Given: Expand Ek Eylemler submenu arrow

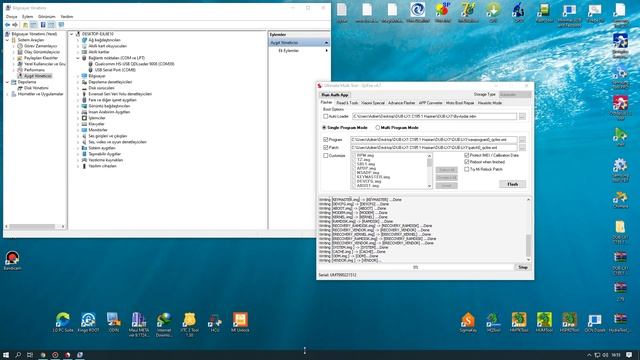Looking at the screenshot, I should pos(326,51).
